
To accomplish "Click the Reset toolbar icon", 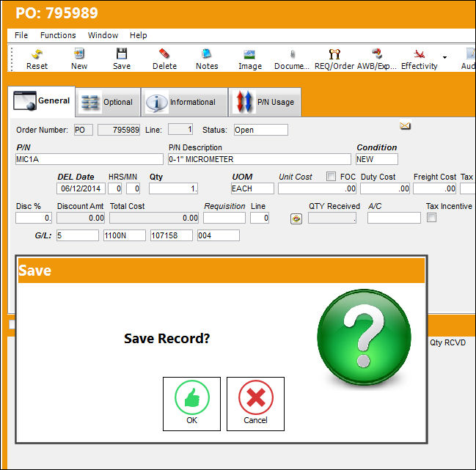I will [x=37, y=54].
